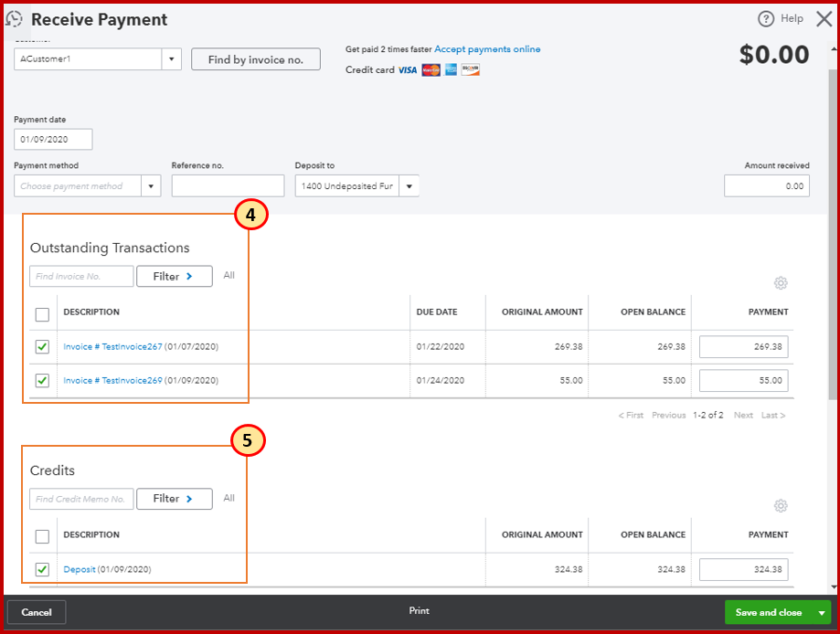Image resolution: width=840 pixels, height=634 pixels.
Task: Open the Credits table gear settings
Action: click(781, 505)
